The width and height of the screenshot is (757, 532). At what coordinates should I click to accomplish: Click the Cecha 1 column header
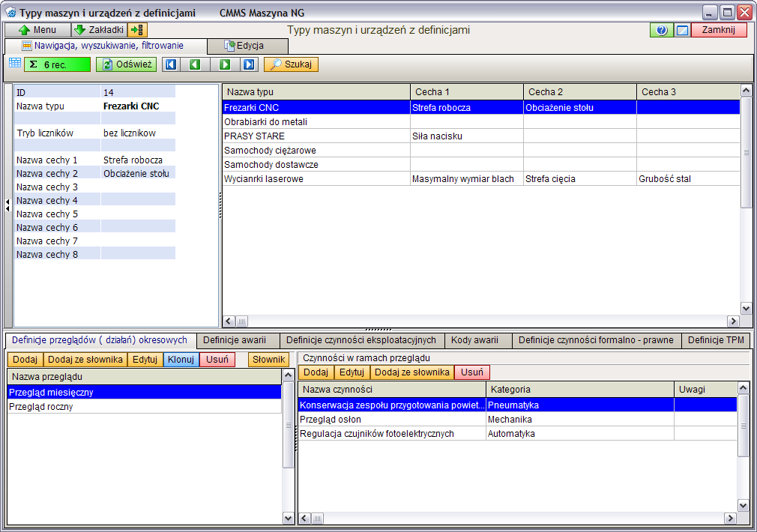[x=467, y=91]
